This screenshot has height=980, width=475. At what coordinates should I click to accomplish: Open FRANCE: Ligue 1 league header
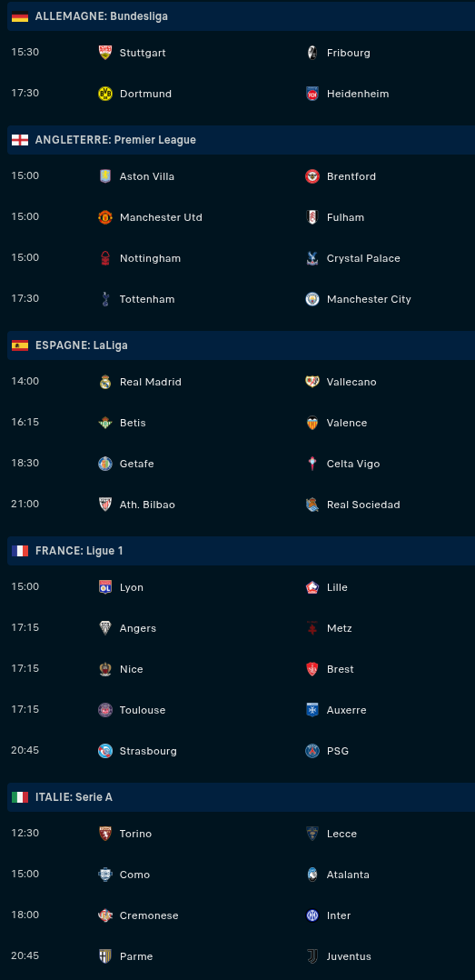tap(241, 551)
